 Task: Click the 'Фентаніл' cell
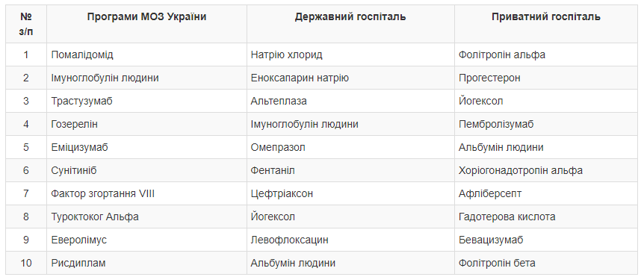350,170
